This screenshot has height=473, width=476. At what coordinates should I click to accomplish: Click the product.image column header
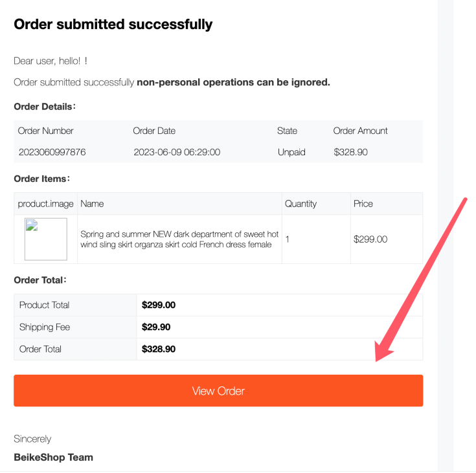click(45, 204)
